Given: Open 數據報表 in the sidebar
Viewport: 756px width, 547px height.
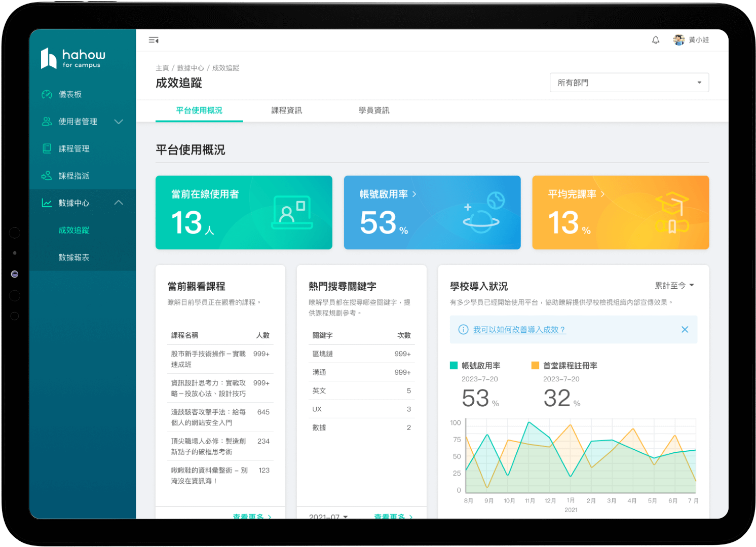Looking at the screenshot, I should pyautogui.click(x=74, y=257).
